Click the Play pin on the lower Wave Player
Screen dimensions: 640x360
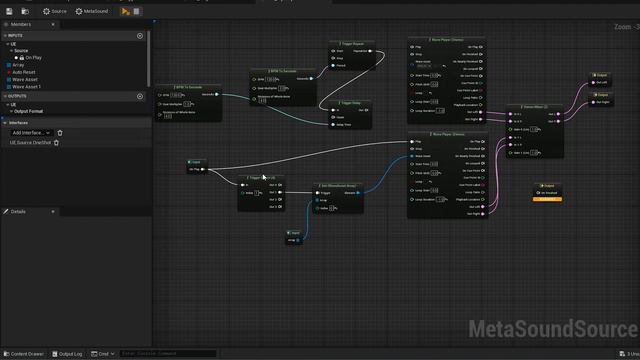(412, 142)
